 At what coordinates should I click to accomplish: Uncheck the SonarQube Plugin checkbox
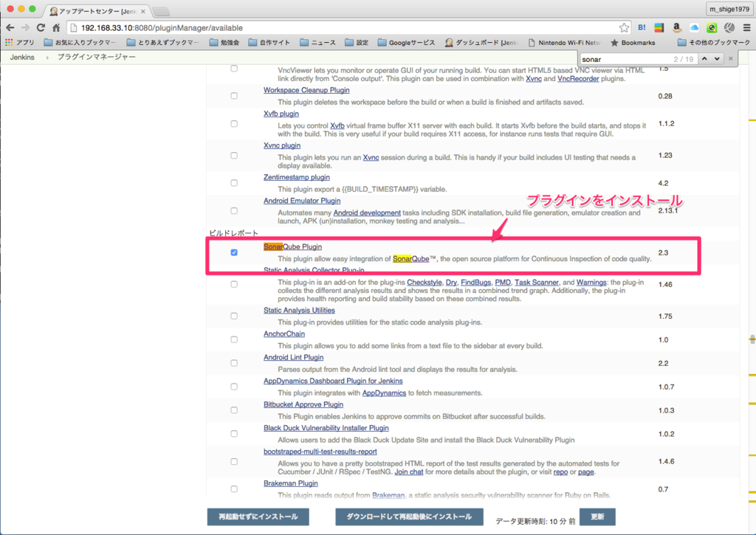tap(234, 252)
